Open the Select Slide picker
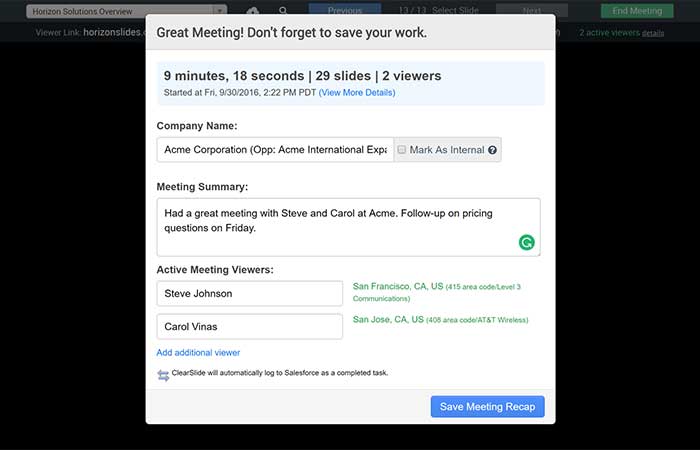 click(x=455, y=10)
